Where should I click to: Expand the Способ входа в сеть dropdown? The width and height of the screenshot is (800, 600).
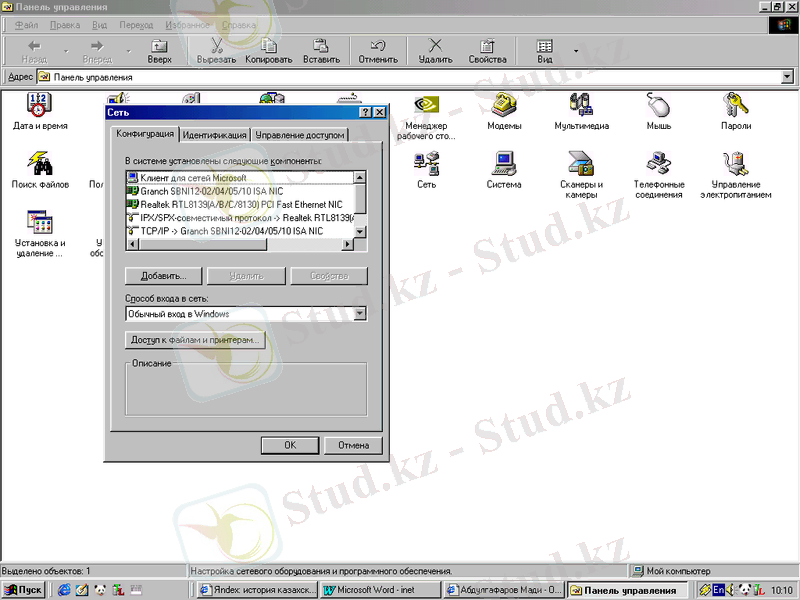point(360,314)
